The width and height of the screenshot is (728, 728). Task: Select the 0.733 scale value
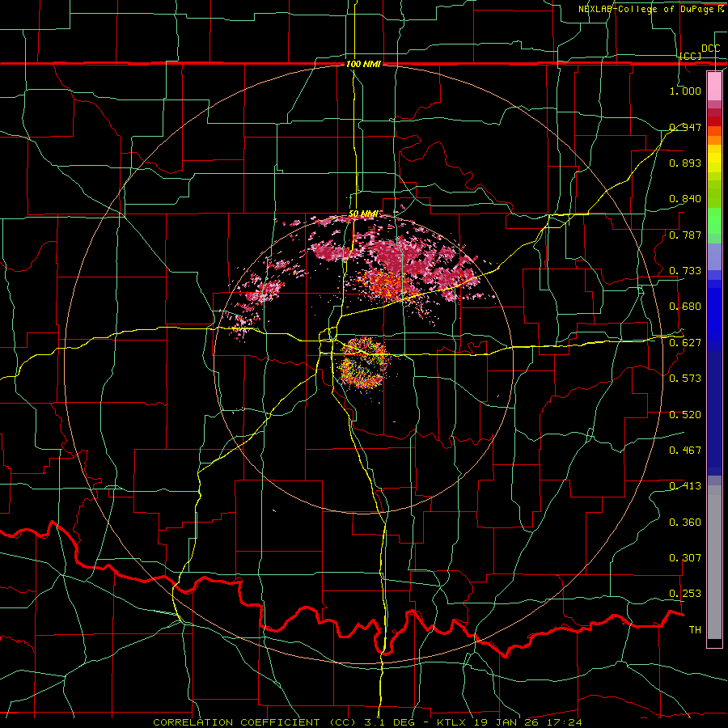(685, 271)
